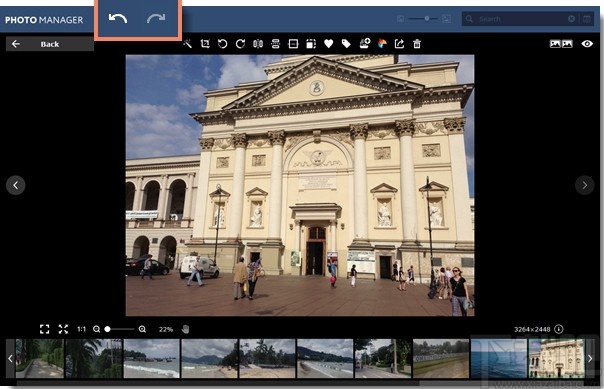Select the church building thumbnail

557,358
